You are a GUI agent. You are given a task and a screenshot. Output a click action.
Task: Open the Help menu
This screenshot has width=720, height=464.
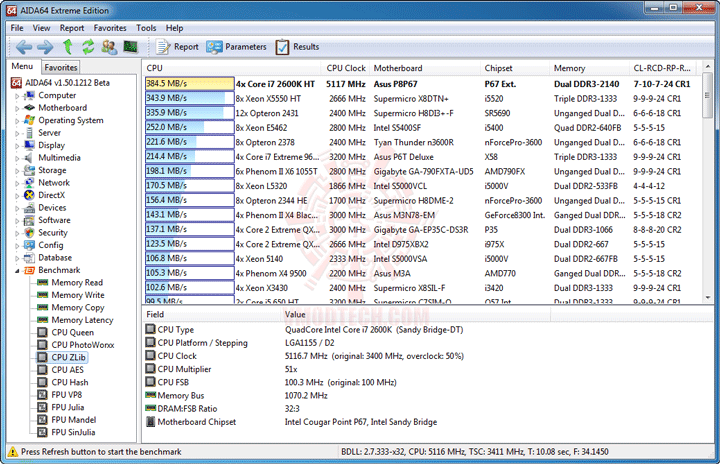point(174,28)
